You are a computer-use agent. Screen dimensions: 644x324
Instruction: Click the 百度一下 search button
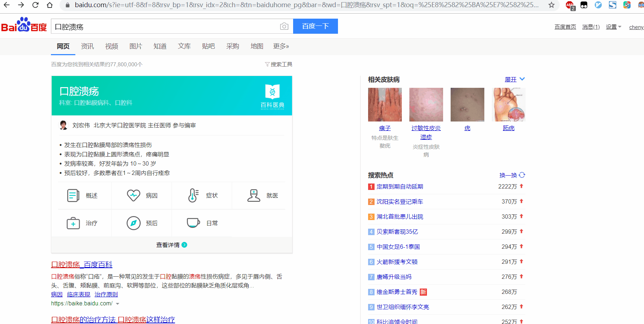315,26
